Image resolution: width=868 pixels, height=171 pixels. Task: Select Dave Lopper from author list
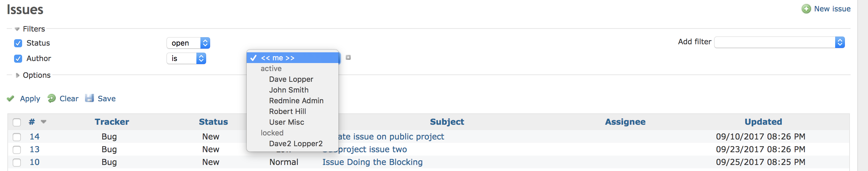291,79
